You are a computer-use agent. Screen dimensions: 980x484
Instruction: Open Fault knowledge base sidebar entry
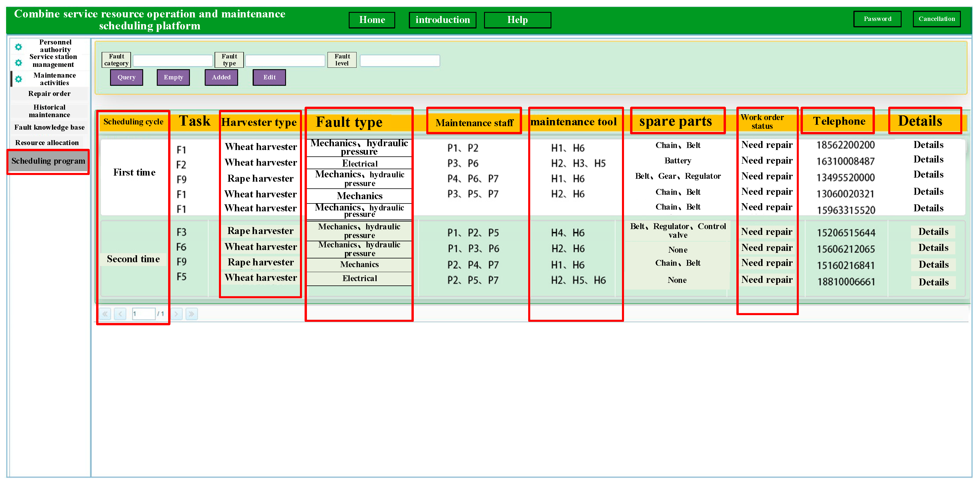49,127
